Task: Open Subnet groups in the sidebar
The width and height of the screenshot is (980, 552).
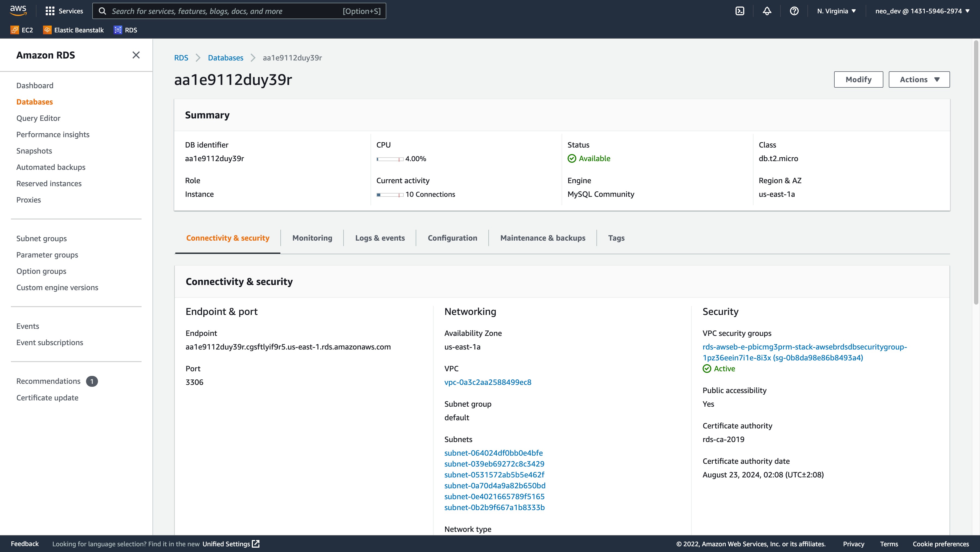Action: [x=41, y=238]
